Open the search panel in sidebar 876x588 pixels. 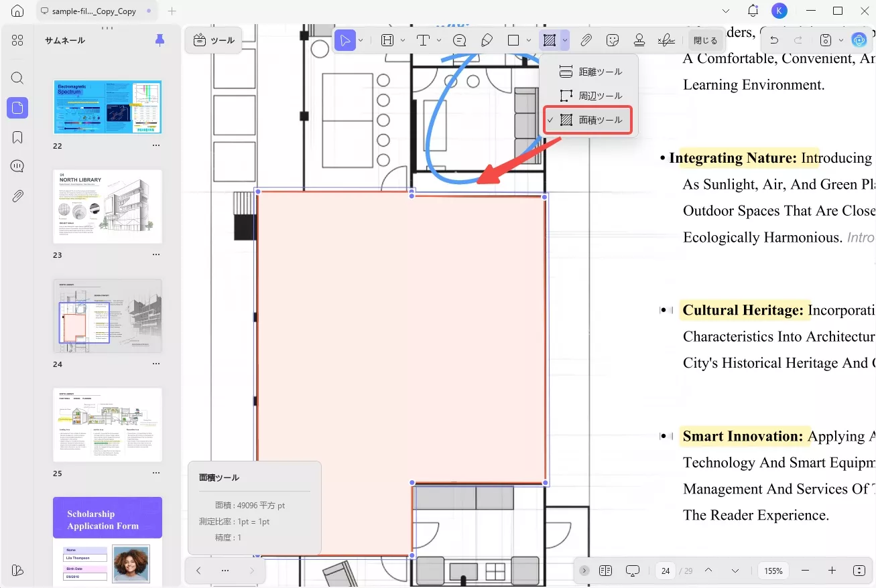click(17, 78)
